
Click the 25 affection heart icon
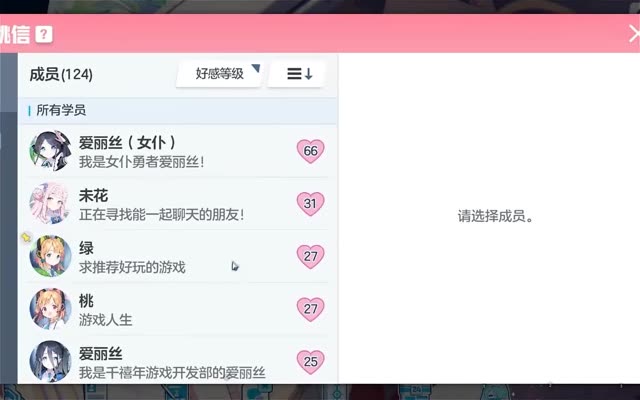(310, 362)
